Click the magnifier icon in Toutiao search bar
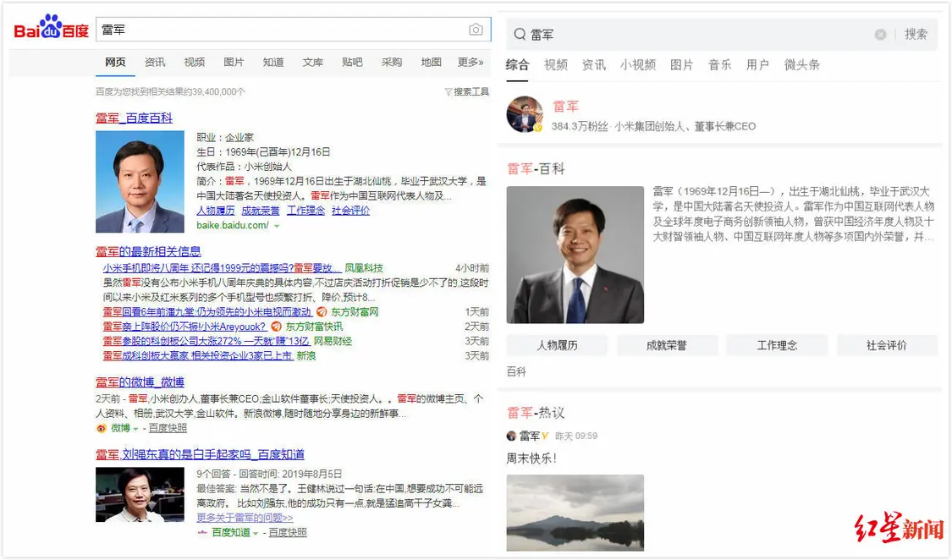The width and height of the screenshot is (952, 560). click(520, 35)
